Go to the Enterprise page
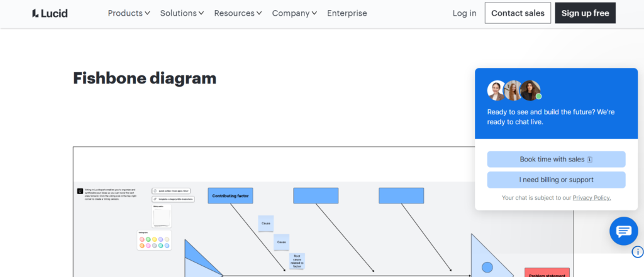Screen dimensions: 644x277 (x=347, y=13)
